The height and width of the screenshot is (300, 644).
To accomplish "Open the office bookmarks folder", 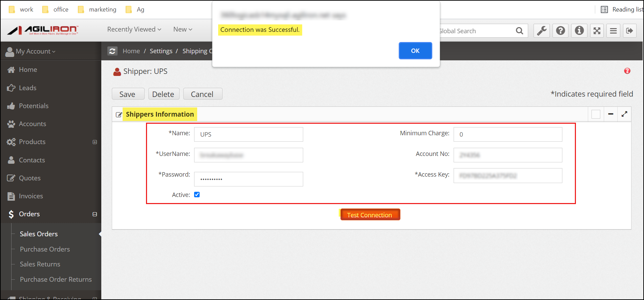I will click(x=55, y=9).
